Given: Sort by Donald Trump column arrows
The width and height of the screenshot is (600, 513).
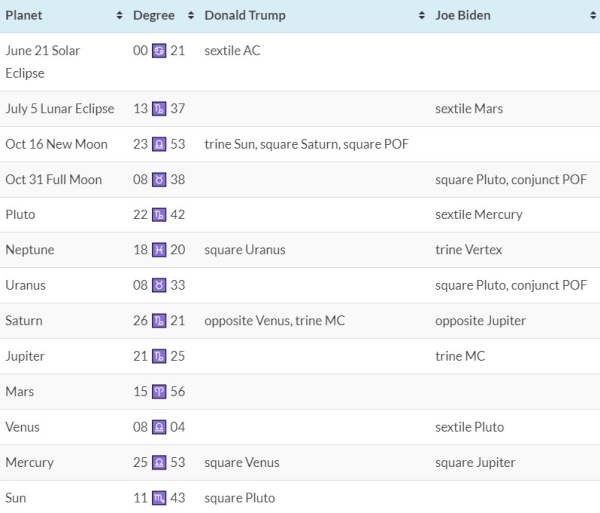Looking at the screenshot, I should point(422,15).
